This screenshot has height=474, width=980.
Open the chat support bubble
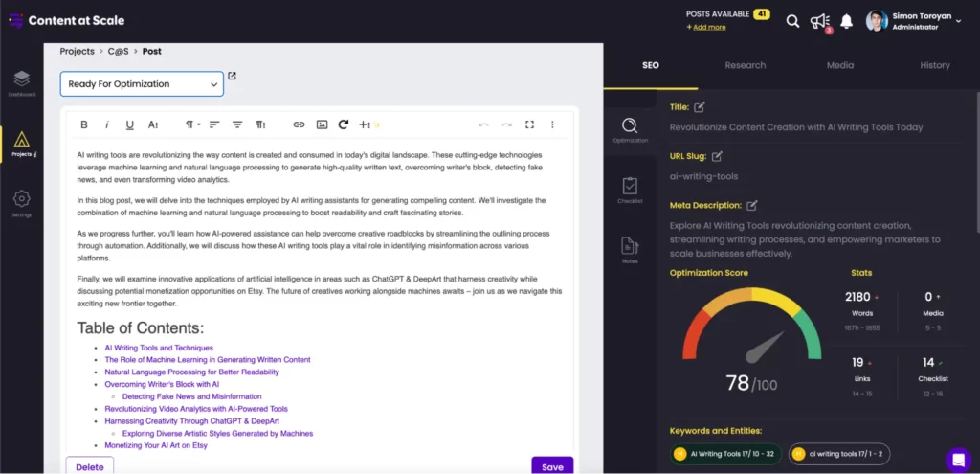958,461
